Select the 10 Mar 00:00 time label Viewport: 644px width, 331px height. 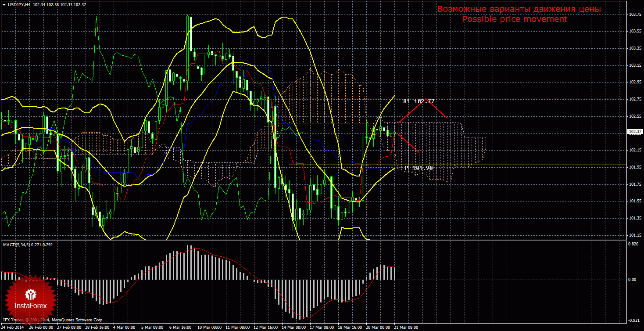(x=210, y=327)
